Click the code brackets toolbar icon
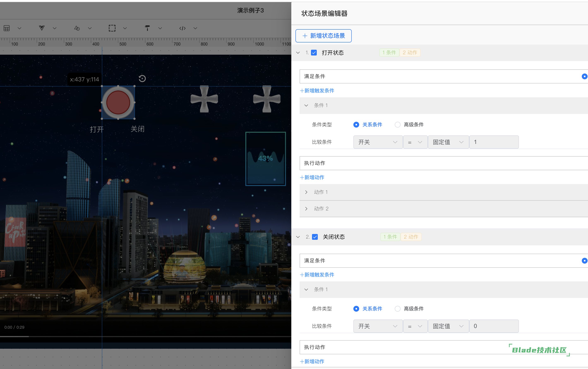The image size is (588, 369). coord(182,28)
